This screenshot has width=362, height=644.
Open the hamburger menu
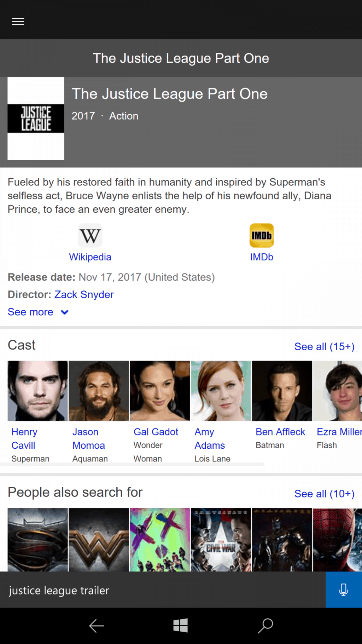pyautogui.click(x=18, y=22)
